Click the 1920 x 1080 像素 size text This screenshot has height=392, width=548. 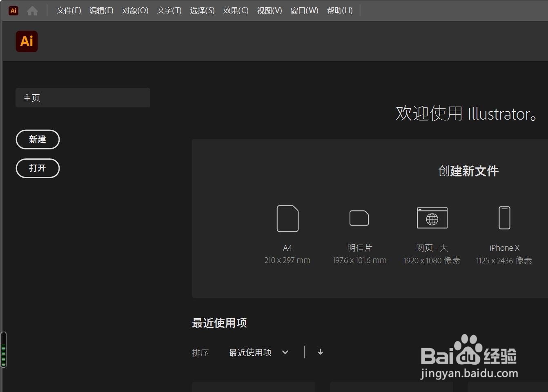tap(432, 260)
